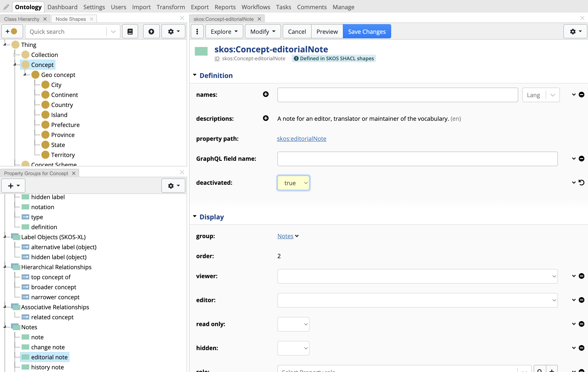Open the three-dot menu left of Explore
Viewport: 588px width, 372px height.
pos(197,31)
